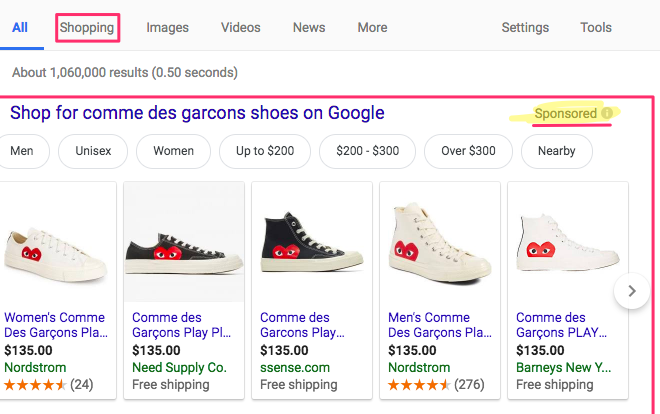Click the Sponsored info icon
The width and height of the screenshot is (660, 414).
[607, 113]
